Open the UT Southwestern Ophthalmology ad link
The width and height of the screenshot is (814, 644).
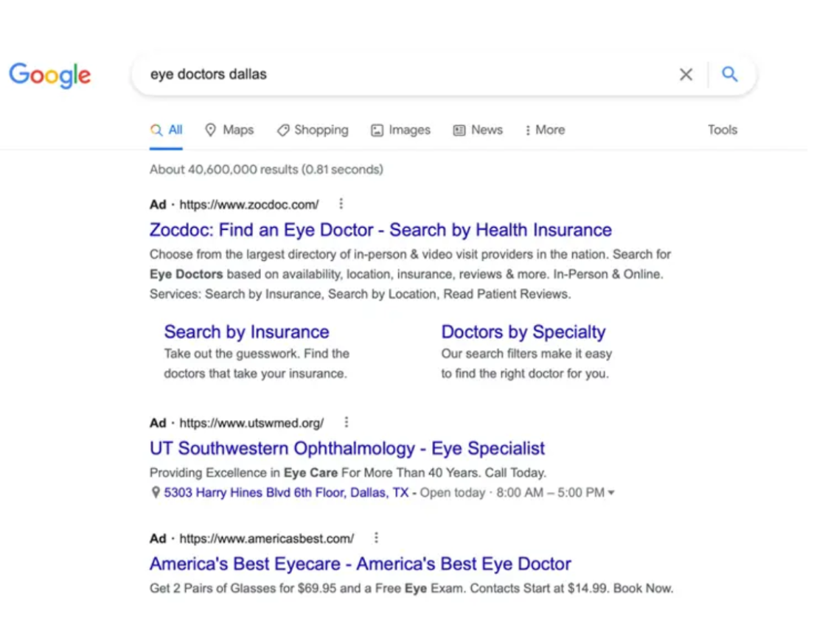tap(347, 448)
